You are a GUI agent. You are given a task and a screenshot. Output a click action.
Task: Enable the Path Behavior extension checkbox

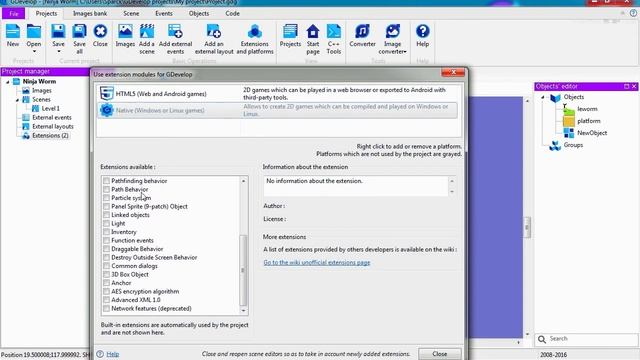[107, 189]
